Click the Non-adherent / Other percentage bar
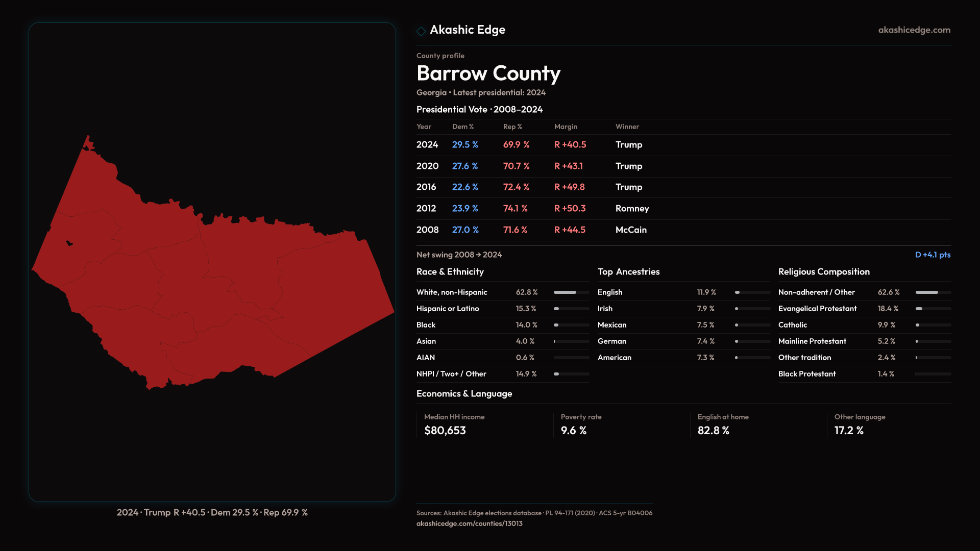Image resolution: width=980 pixels, height=551 pixels. point(933,292)
